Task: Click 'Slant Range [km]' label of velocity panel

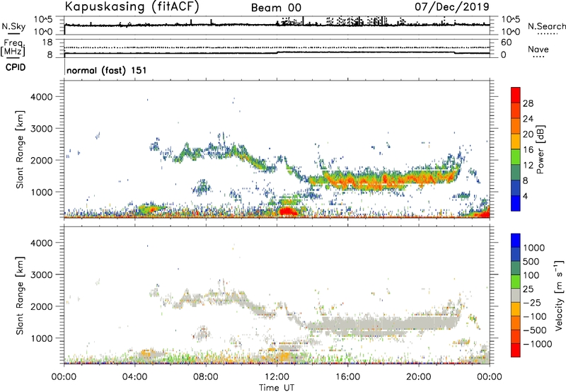Action: (20, 296)
